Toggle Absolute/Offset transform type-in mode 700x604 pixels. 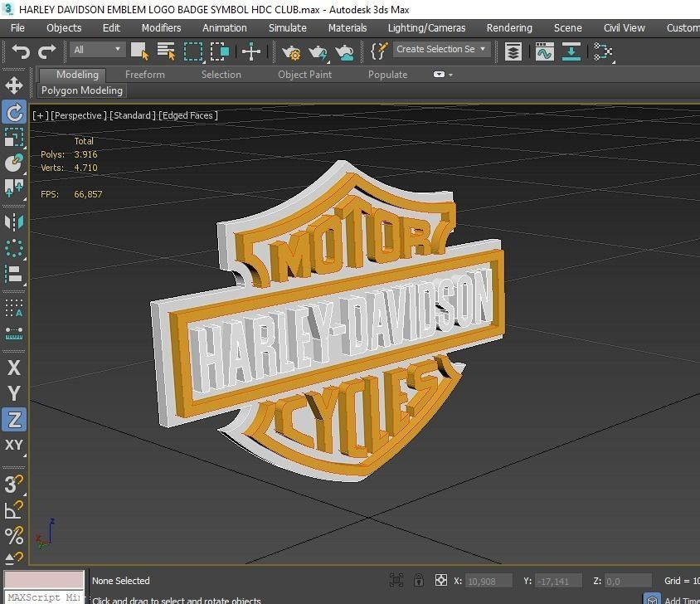click(440, 580)
